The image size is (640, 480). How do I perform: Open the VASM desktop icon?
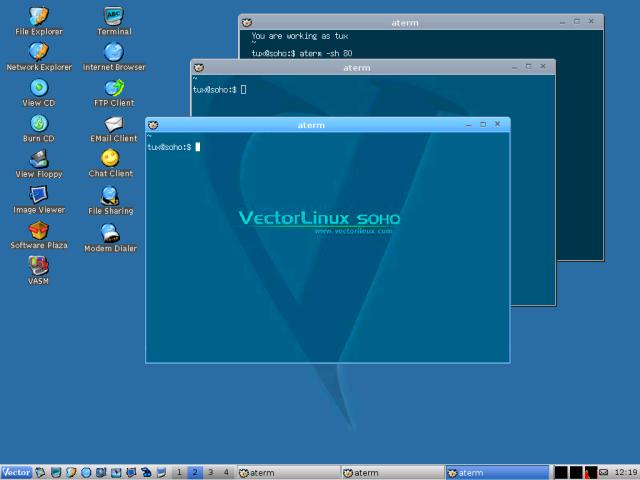click(38, 270)
